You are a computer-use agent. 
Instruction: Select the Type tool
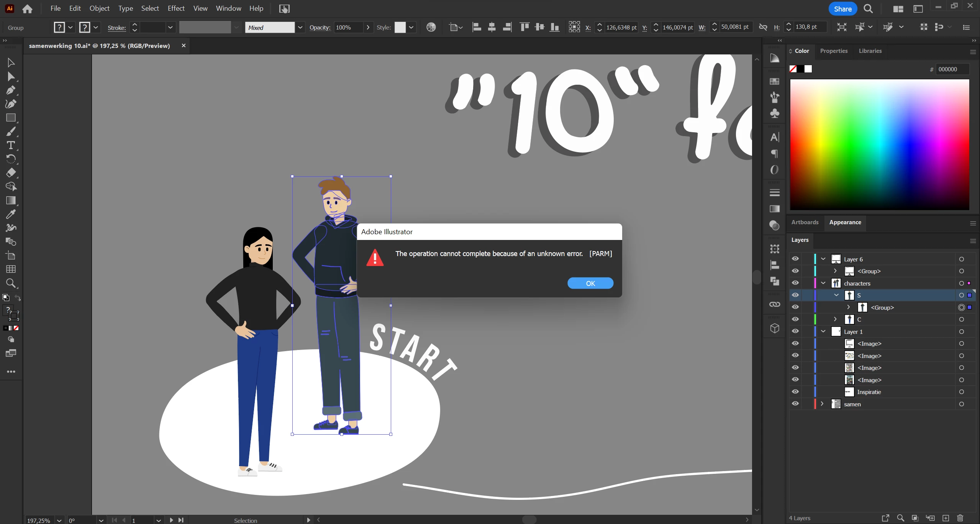11,145
